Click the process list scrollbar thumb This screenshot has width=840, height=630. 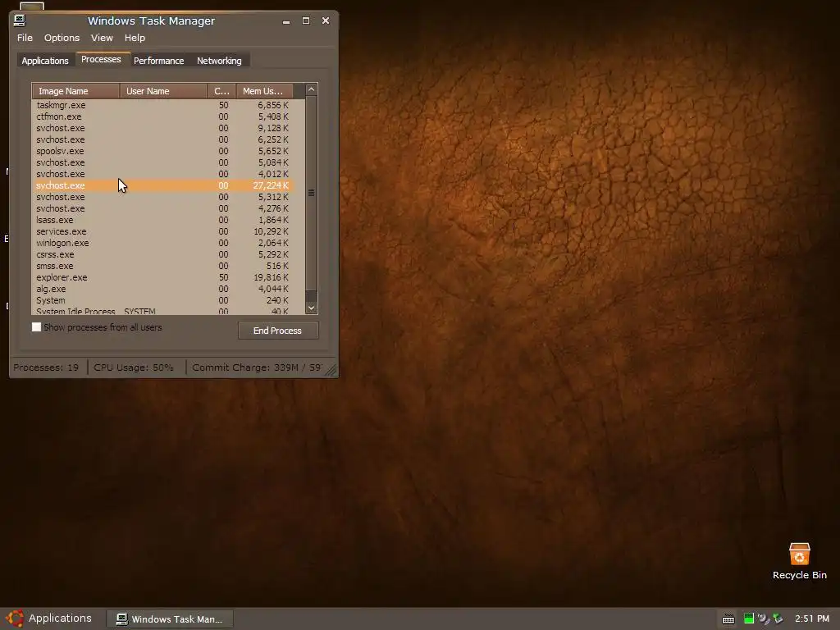click(311, 193)
